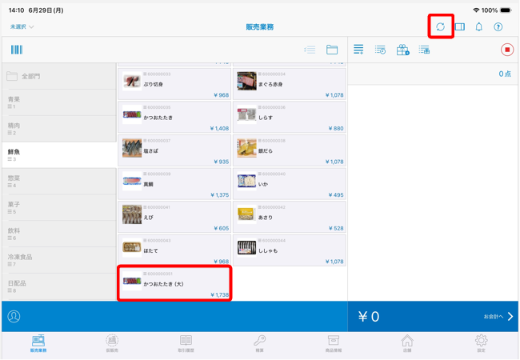Viewport: 520px width, 360px height.
Task: Select the 冷凍食品 department
Action: (59, 260)
